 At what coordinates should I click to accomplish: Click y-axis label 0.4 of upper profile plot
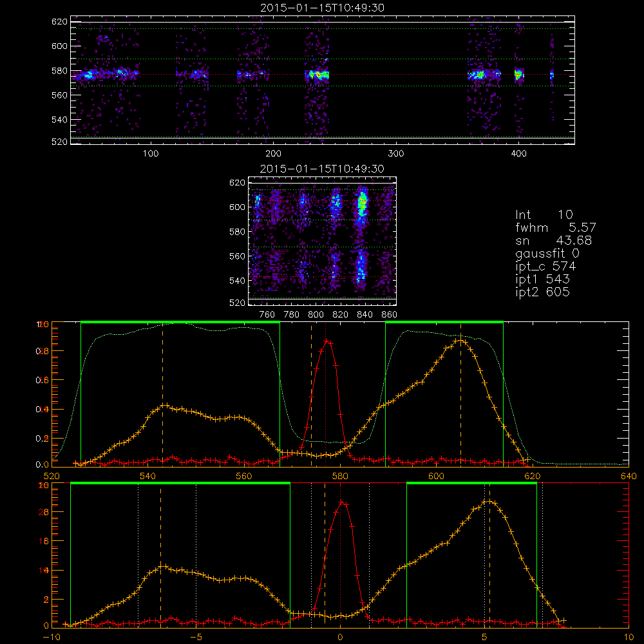[x=43, y=410]
